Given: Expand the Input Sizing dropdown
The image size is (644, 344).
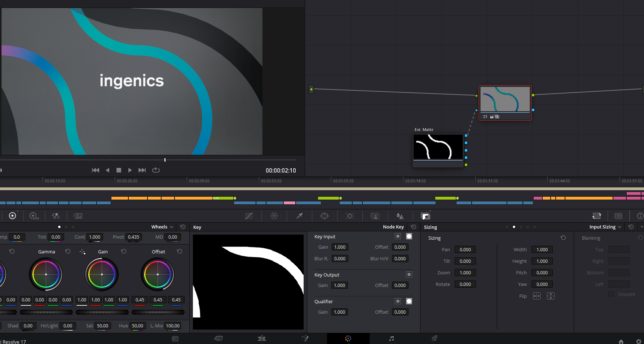Looking at the screenshot, I should 605,227.
